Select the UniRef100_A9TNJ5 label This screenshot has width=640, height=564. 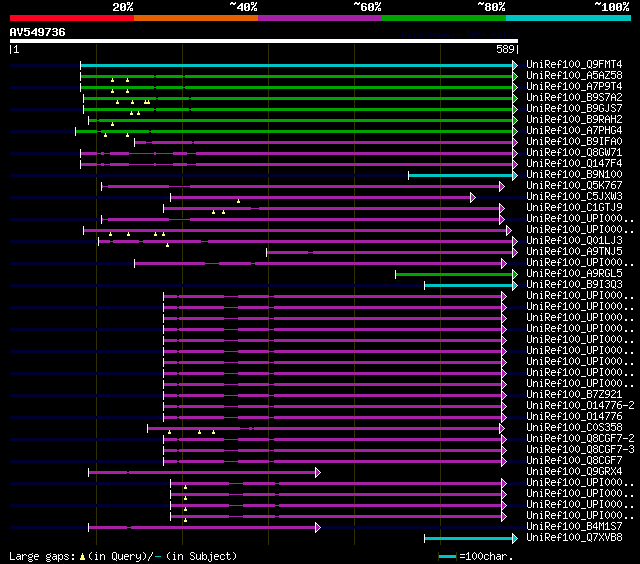coord(574,252)
